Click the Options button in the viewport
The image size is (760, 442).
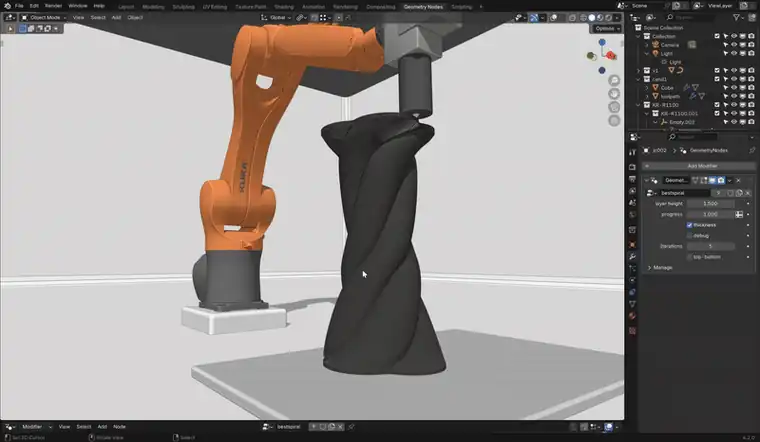(606, 29)
